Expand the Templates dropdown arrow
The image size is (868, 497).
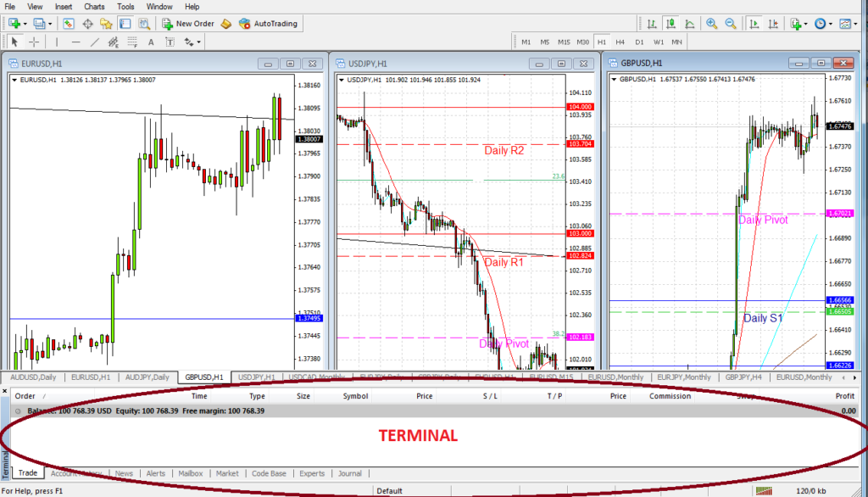(855, 24)
